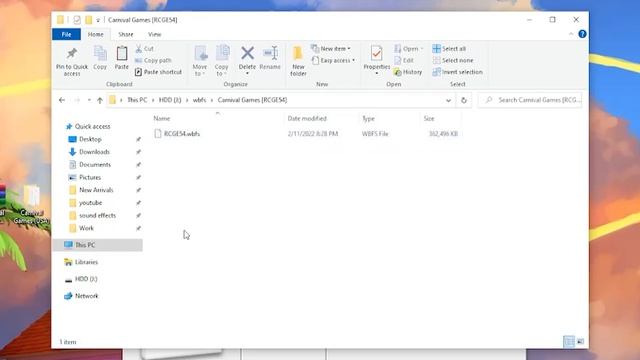
Task: Click the Cut scissors button
Action: click(x=144, y=49)
